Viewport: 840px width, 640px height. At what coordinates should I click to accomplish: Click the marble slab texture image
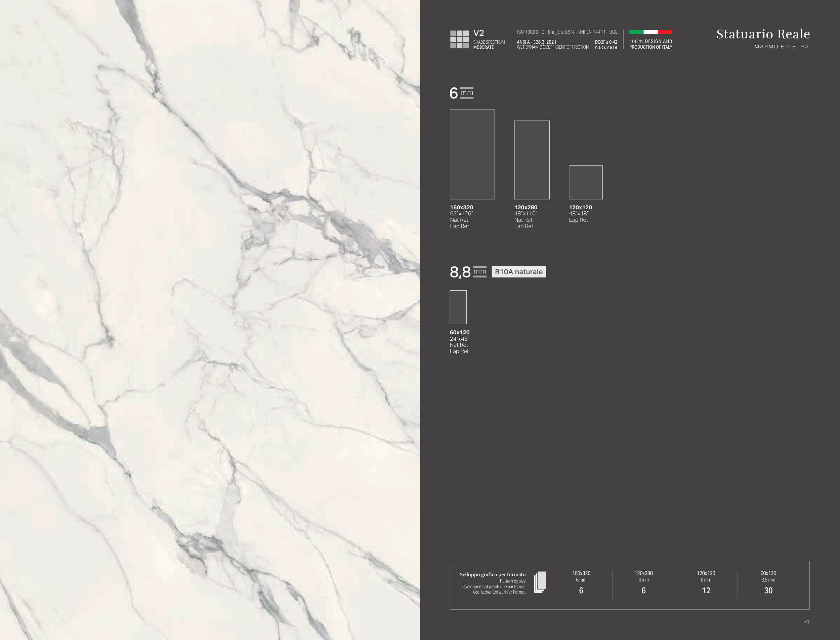point(210,320)
